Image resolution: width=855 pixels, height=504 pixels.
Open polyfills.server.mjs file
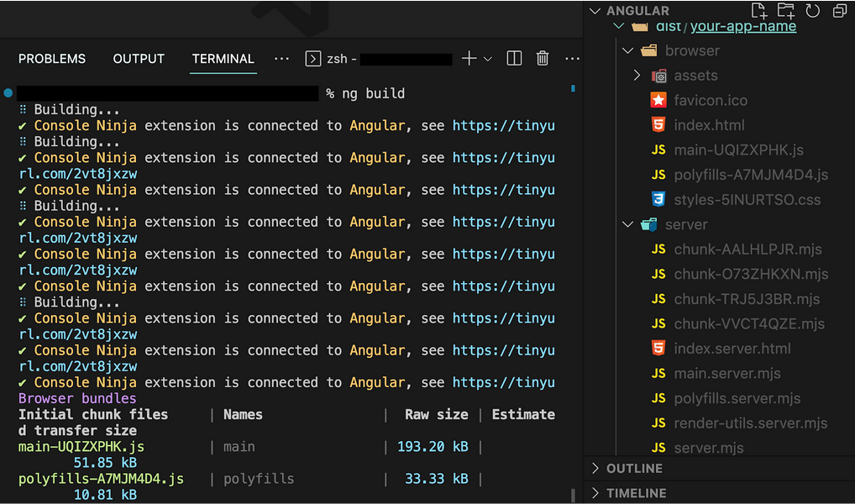737,398
